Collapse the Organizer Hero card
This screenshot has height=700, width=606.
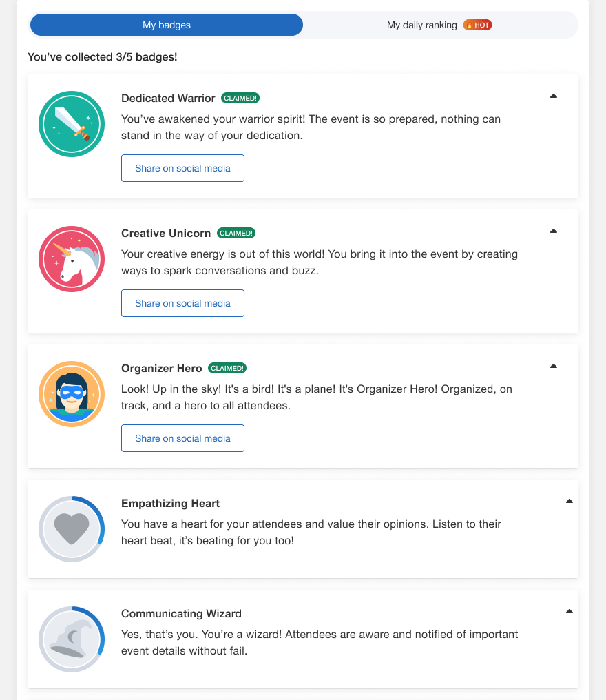coord(554,367)
